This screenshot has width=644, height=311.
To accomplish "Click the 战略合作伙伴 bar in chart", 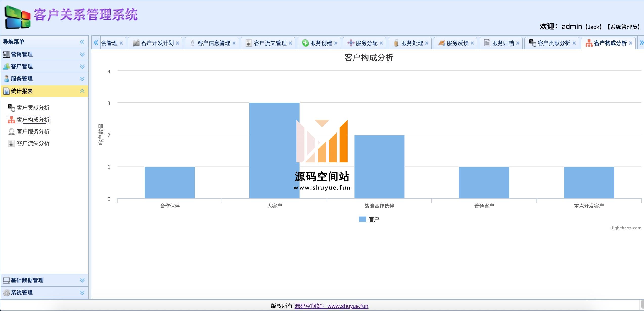I will pos(379,167).
